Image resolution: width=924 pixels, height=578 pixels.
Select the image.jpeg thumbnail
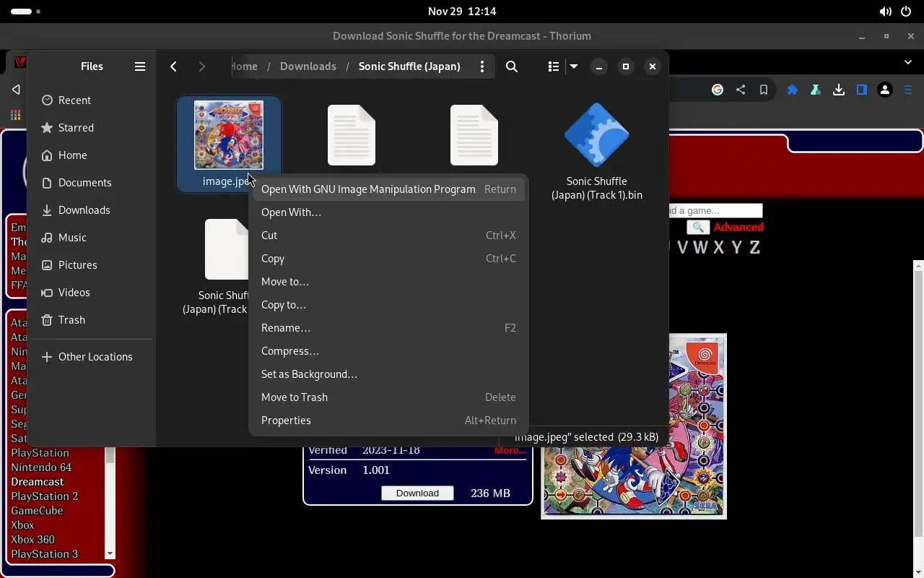(229, 135)
